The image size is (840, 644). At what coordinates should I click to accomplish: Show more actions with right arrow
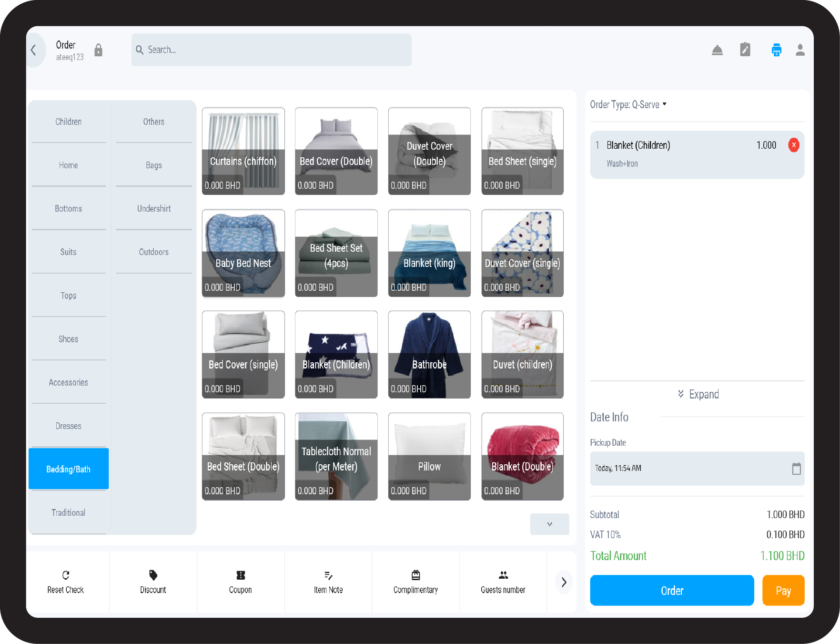[564, 582]
